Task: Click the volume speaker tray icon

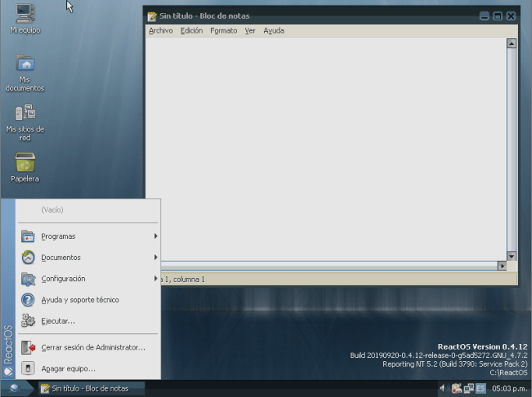Action: coord(444,388)
